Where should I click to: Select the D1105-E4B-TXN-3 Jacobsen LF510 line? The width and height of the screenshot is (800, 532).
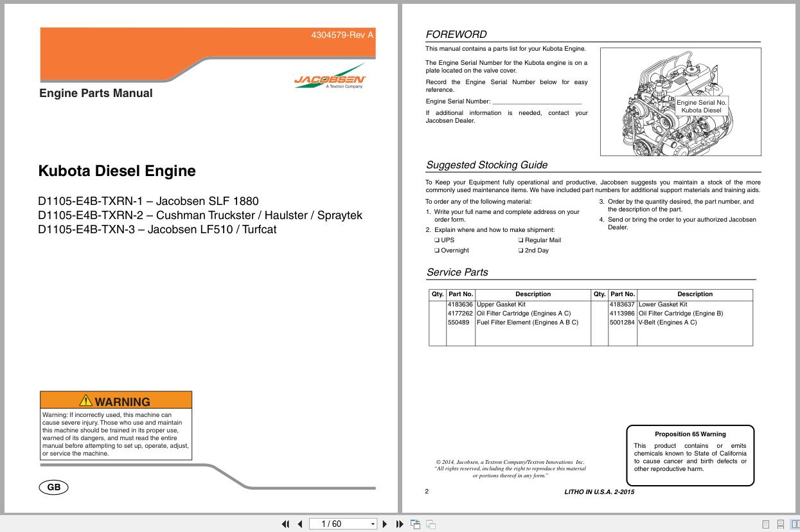[157, 229]
